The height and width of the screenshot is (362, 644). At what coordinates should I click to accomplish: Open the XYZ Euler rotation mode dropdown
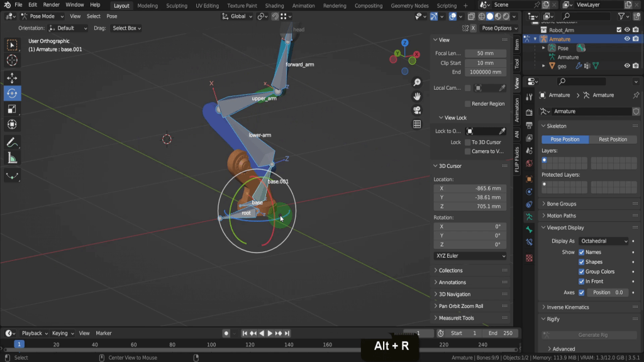pos(470,256)
